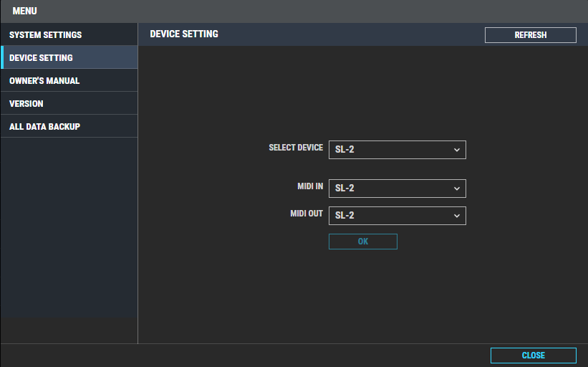Open System Settings menu item
The width and height of the screenshot is (588, 367).
[x=69, y=34]
